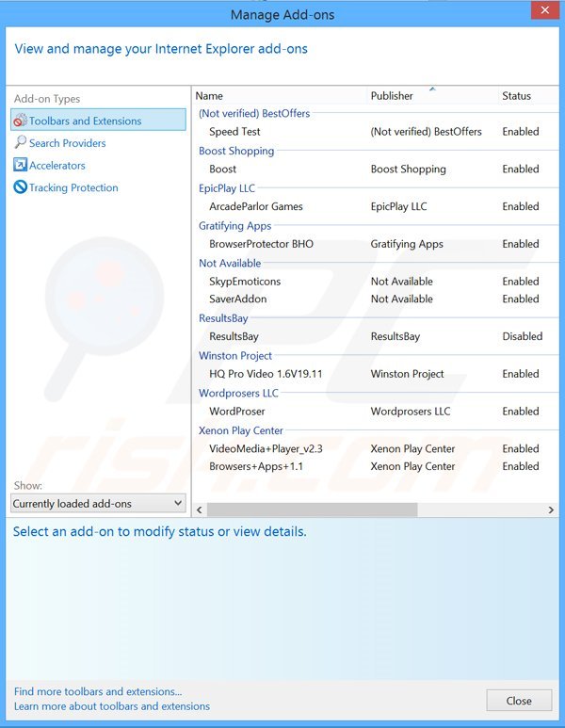This screenshot has height=728, width=565.
Task: Click the Winston Project publisher cell
Action: (407, 374)
